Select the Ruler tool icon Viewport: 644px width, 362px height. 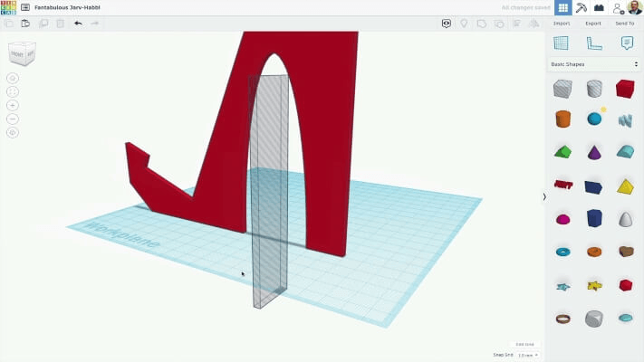tap(593, 43)
